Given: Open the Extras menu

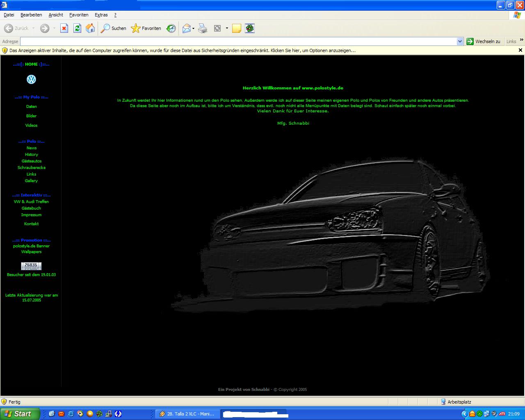Looking at the screenshot, I should coord(101,15).
